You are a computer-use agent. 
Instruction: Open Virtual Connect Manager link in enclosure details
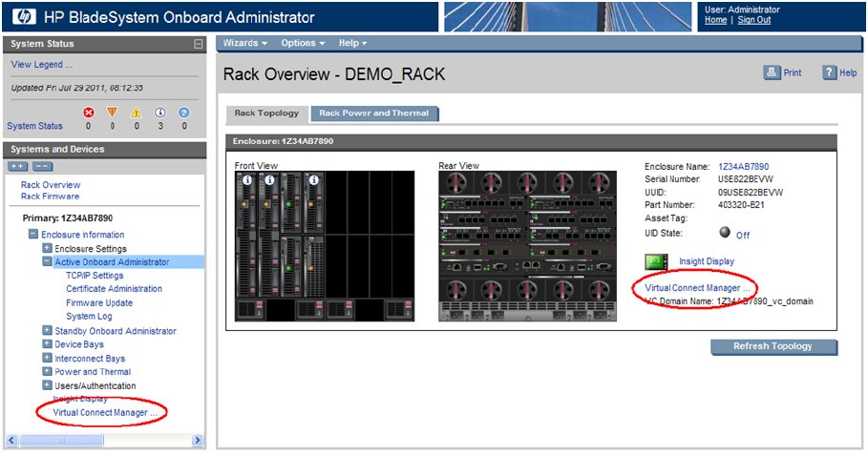697,288
